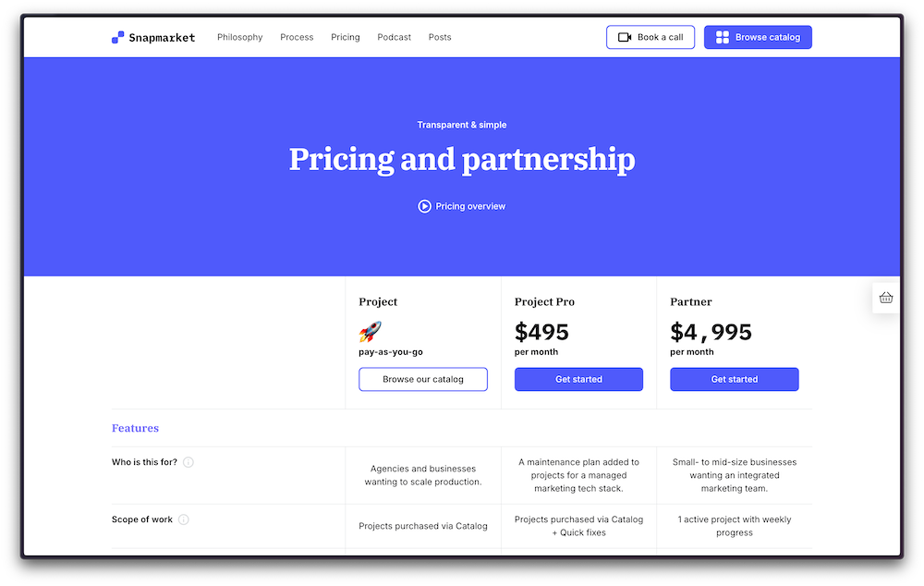Image resolution: width=924 pixels, height=586 pixels.
Task: Click the Snapmarket logo icon
Action: click(117, 37)
